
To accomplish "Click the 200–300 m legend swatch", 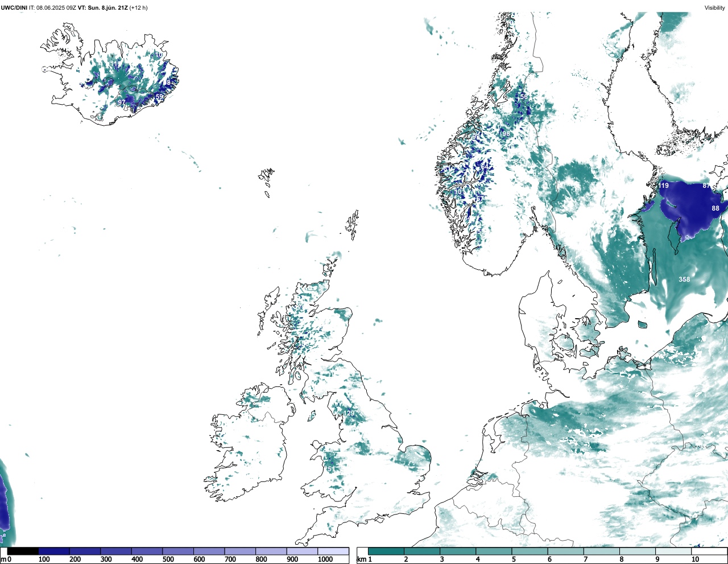I will [x=85, y=551].
